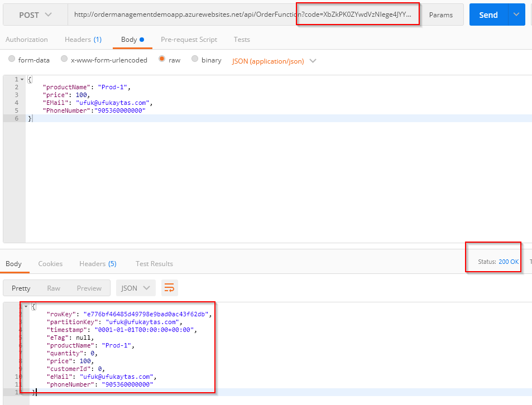The image size is (532, 405).
Task: Open the response Cookies tab
Action: tap(50, 264)
